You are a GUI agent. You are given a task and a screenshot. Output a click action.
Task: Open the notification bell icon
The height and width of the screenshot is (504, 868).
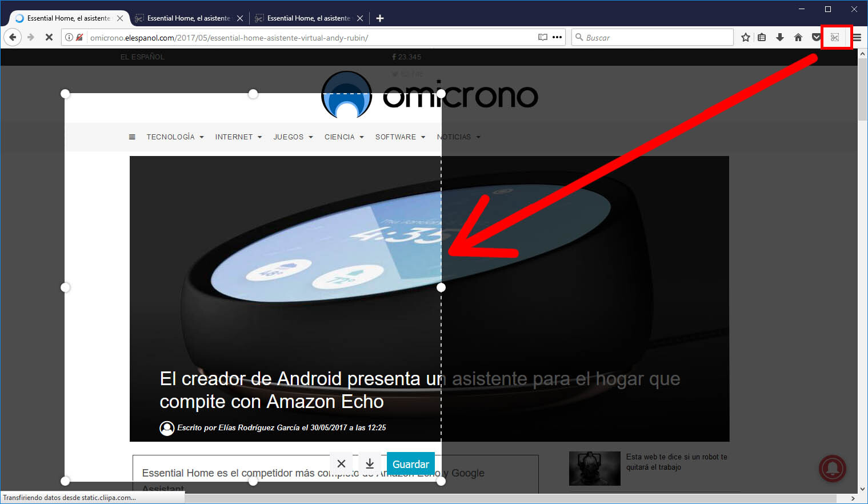tap(832, 469)
